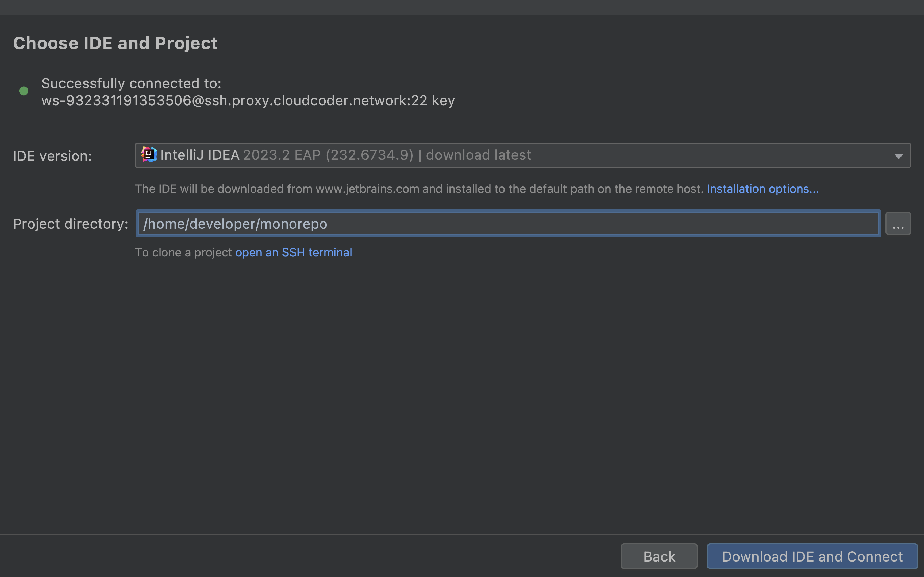The width and height of the screenshot is (924, 577).
Task: Click the key label after the host address
Action: (443, 100)
